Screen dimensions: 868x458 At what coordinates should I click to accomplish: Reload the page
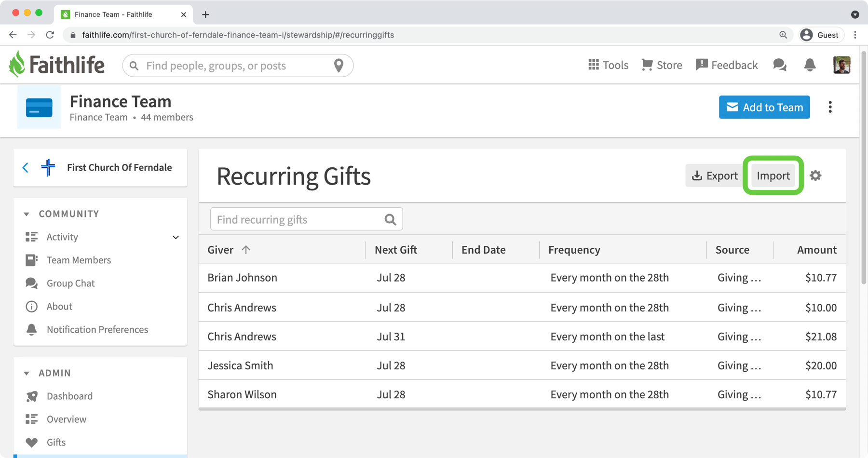point(50,35)
